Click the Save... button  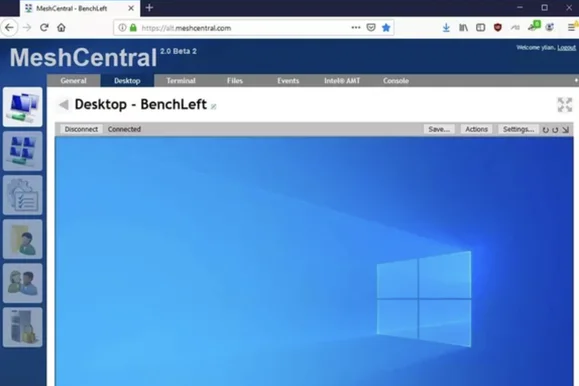tap(439, 129)
